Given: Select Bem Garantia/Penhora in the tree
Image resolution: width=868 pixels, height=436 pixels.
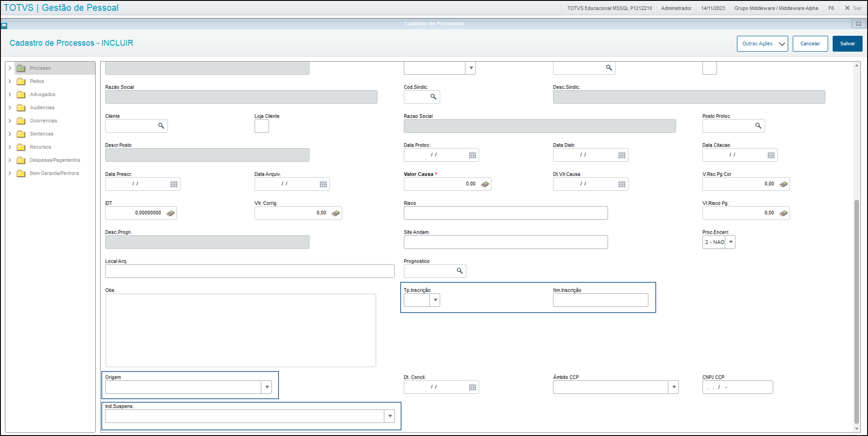Looking at the screenshot, I should pos(54,173).
